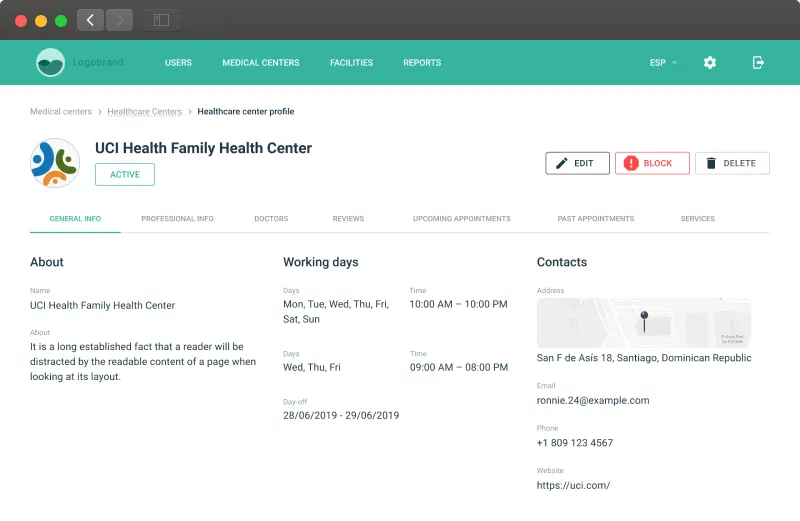Click the Working days heading
Viewport: 800px width, 521px height.
pos(321,262)
